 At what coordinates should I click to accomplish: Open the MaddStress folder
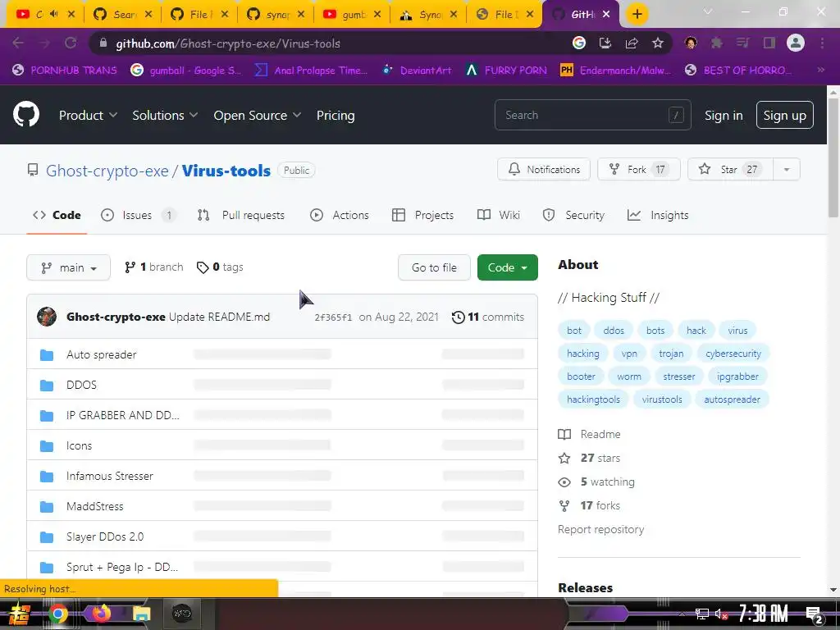click(95, 506)
